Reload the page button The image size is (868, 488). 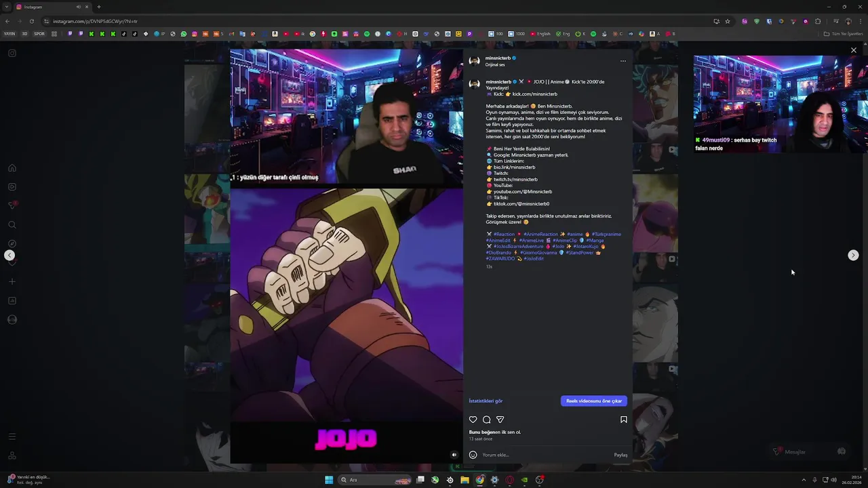31,21
